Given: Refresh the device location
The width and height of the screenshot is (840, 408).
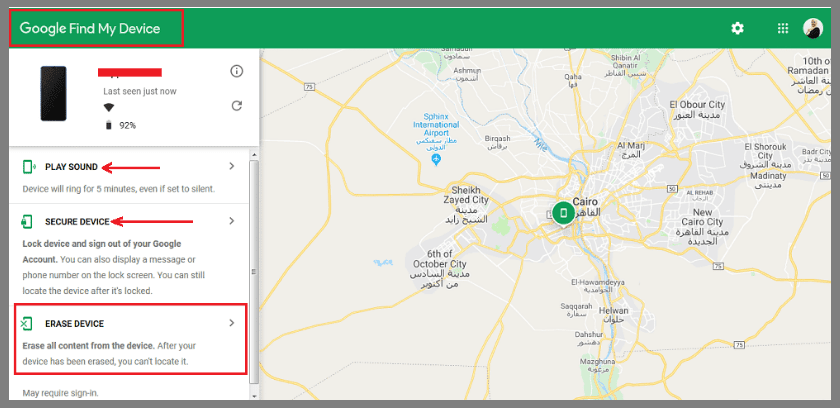Looking at the screenshot, I should click(x=237, y=105).
